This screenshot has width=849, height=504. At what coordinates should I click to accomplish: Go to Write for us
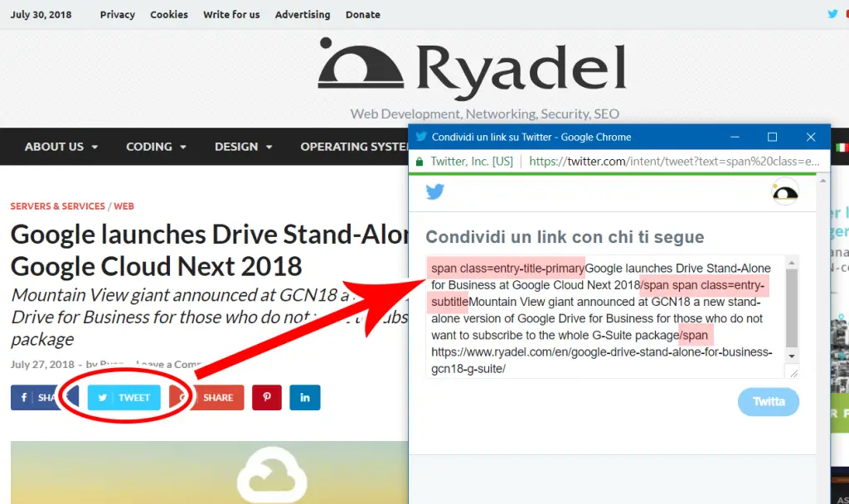pos(231,15)
